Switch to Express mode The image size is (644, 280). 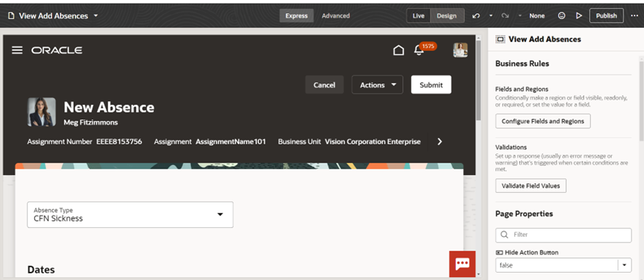pyautogui.click(x=296, y=15)
